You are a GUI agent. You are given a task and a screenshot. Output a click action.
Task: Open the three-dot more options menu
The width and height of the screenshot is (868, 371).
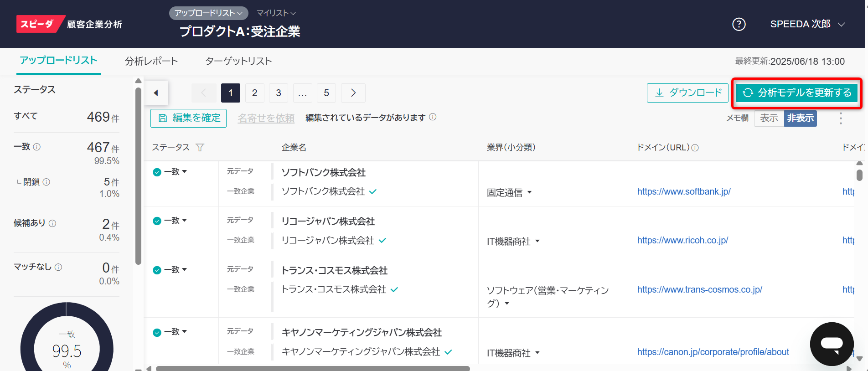point(841,119)
